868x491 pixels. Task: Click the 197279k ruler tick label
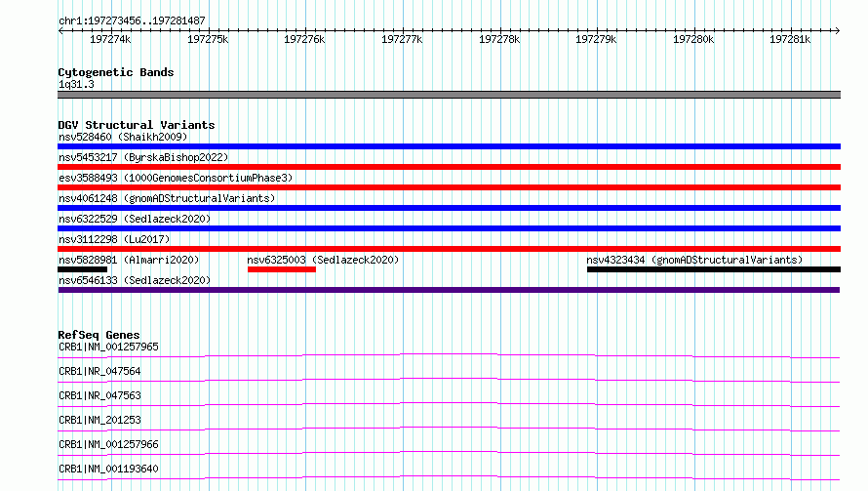pyautogui.click(x=596, y=39)
